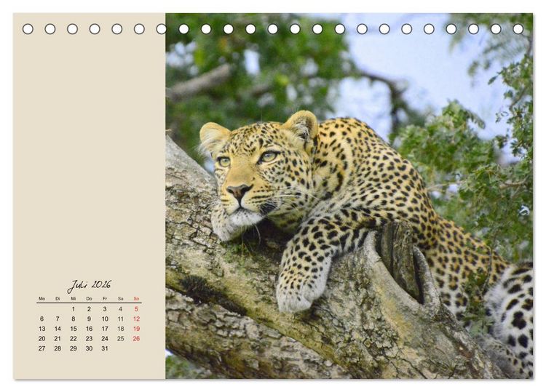Select the 'Di' weekday header
This screenshot has width=546, height=392.
coord(58,299)
